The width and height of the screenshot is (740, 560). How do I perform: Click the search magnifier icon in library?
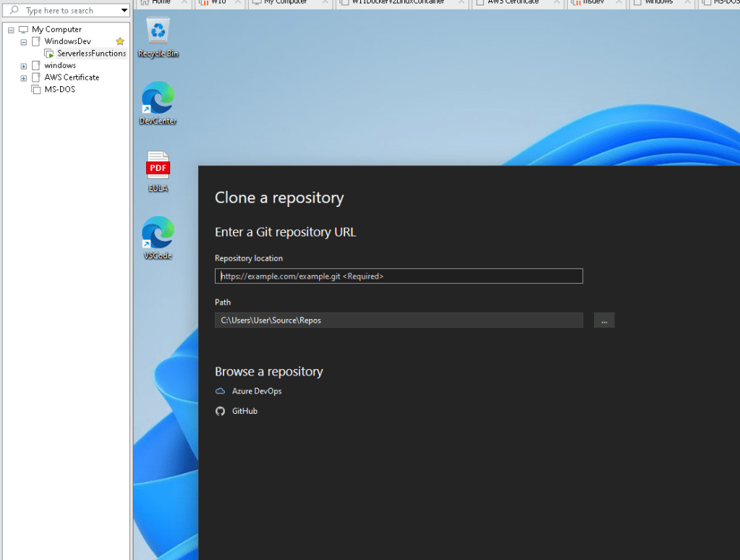(14, 10)
